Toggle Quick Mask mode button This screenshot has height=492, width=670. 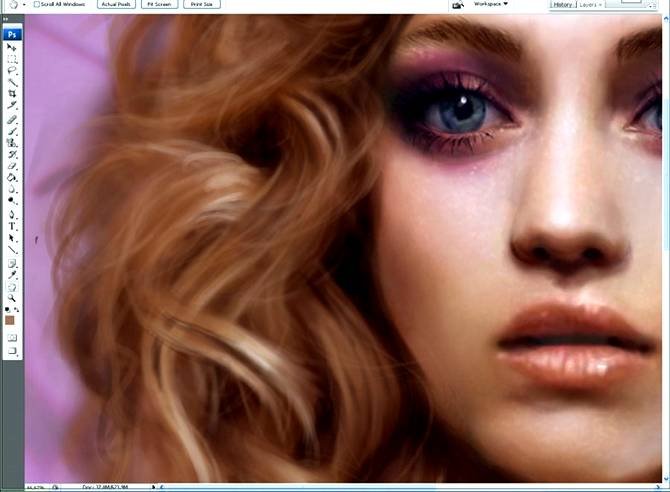[x=13, y=338]
